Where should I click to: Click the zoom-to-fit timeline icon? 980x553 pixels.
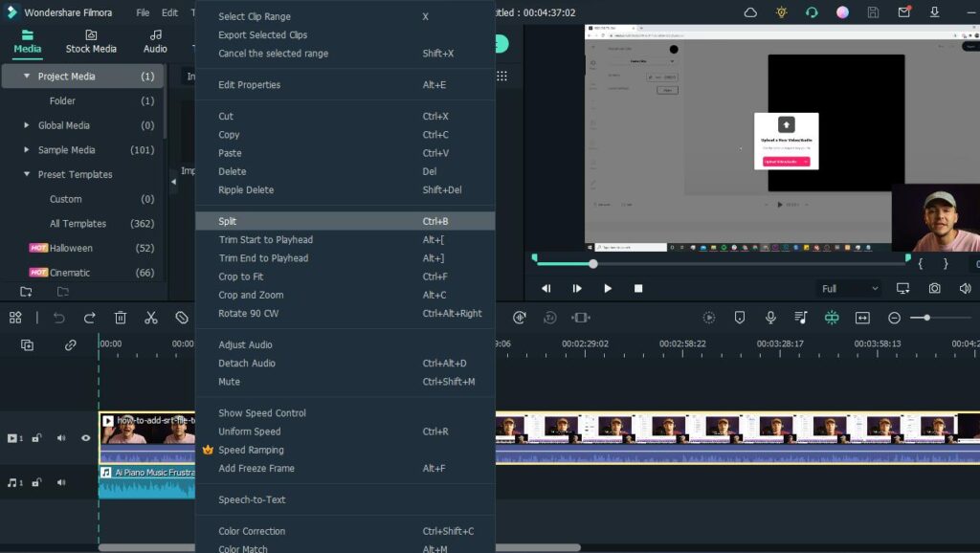862,318
